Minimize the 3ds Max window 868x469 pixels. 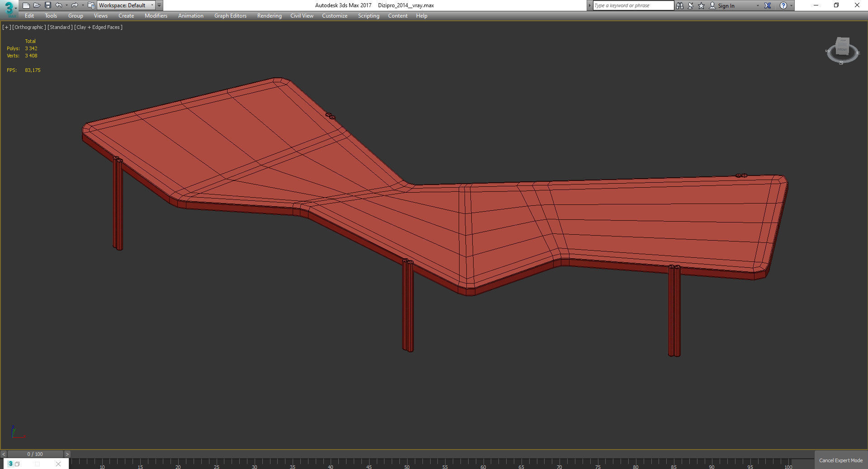(816, 5)
